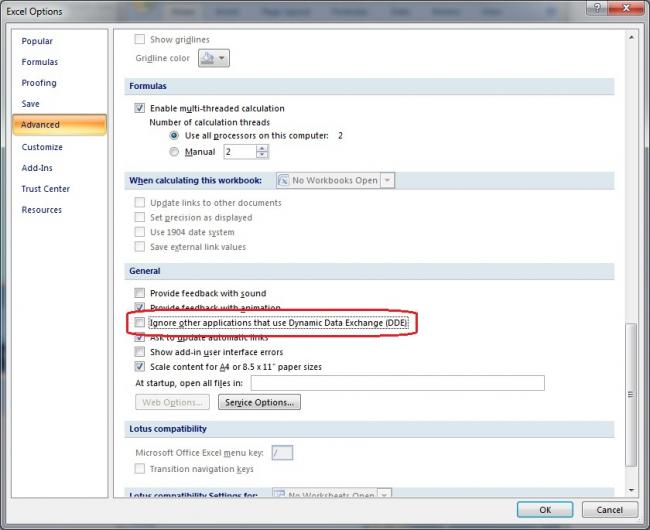This screenshot has height=530, width=650.
Task: Click the scroll-up arrow of the scrollbar
Action: [631, 37]
